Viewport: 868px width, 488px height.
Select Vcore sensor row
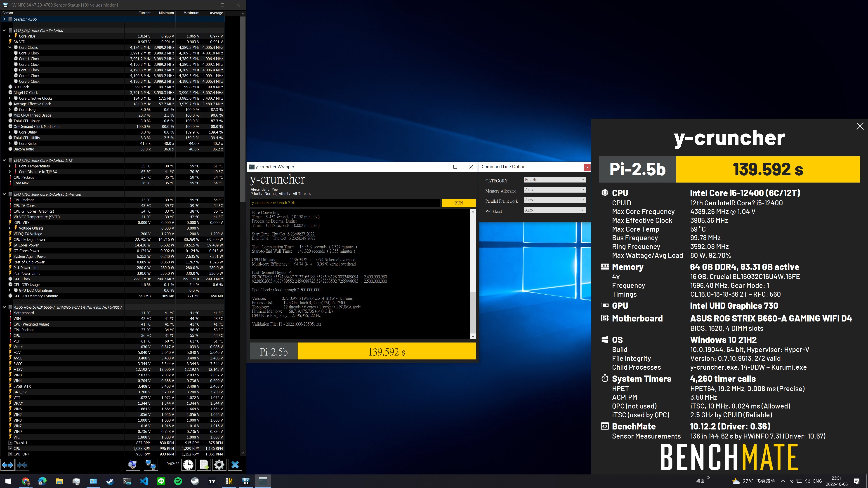113,347
